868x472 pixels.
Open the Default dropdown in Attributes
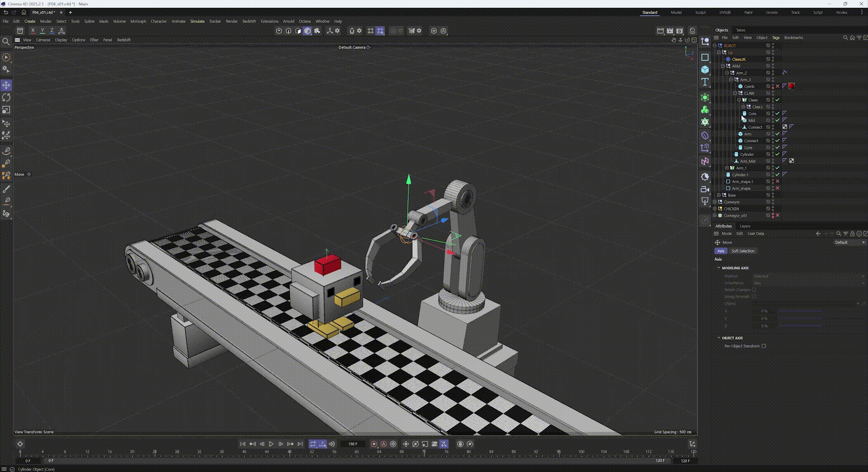[x=849, y=242]
